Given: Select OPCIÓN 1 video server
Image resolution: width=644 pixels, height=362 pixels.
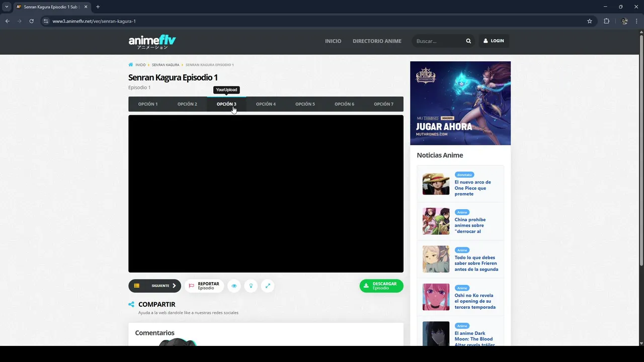Looking at the screenshot, I should pos(148,104).
